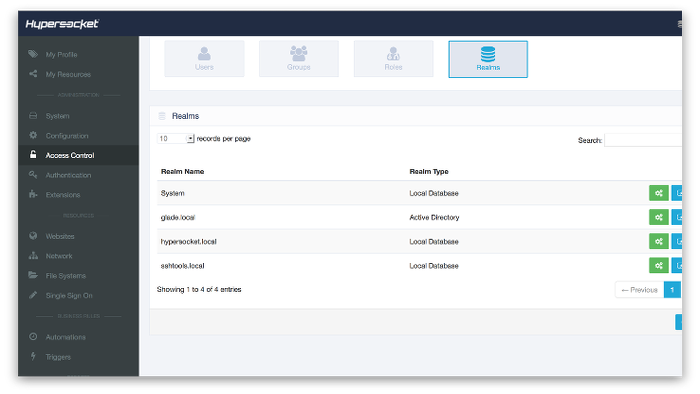Click the green gear button for System realm
The image size is (700, 394).
click(x=658, y=193)
